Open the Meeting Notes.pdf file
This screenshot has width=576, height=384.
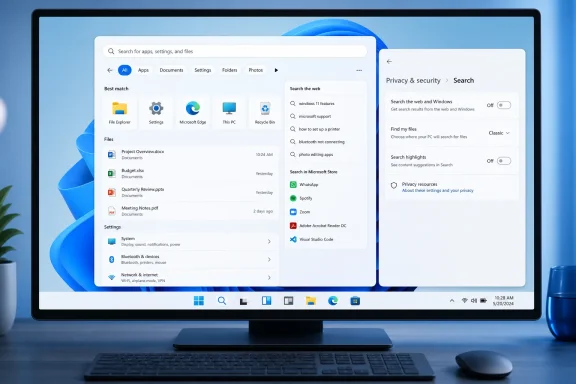[190, 211]
